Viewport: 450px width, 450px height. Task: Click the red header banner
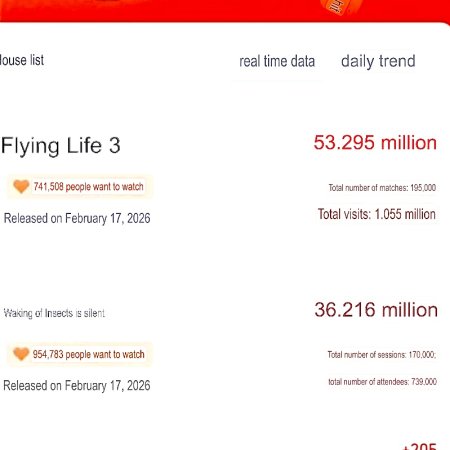click(225, 11)
